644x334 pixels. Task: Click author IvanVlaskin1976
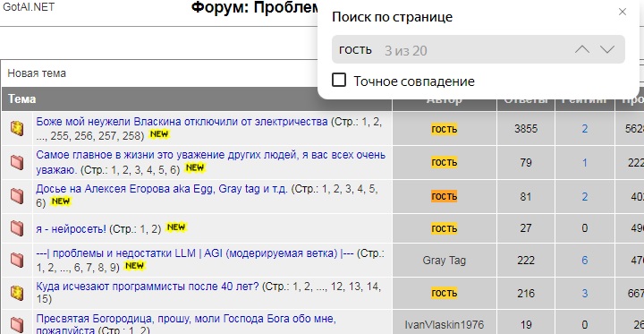(x=444, y=324)
